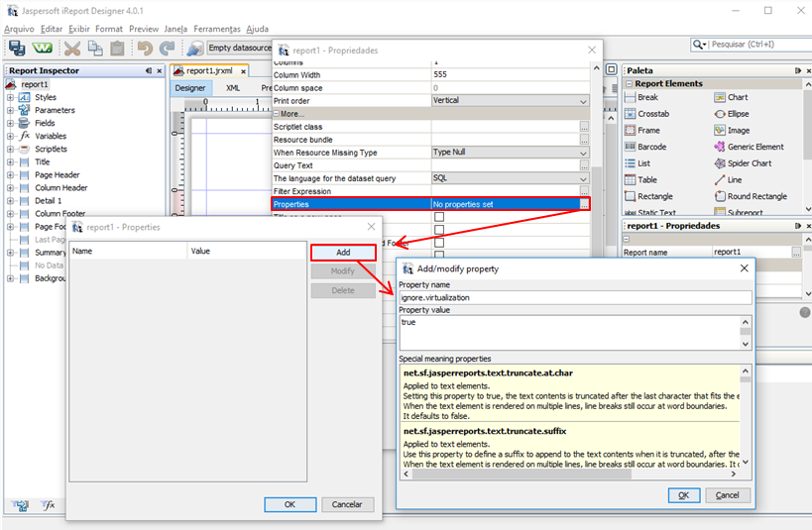The width and height of the screenshot is (812, 530).
Task: Click the Paste clipboard toolbar icon
Action: 118,49
